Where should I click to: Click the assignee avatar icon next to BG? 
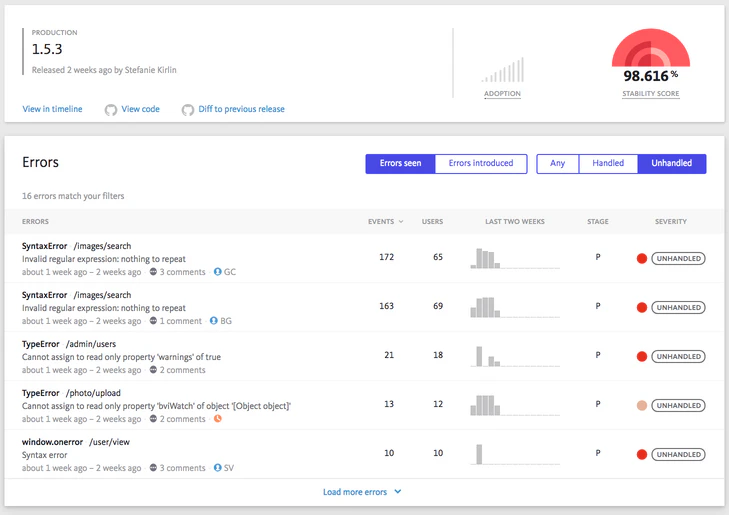click(x=213, y=321)
